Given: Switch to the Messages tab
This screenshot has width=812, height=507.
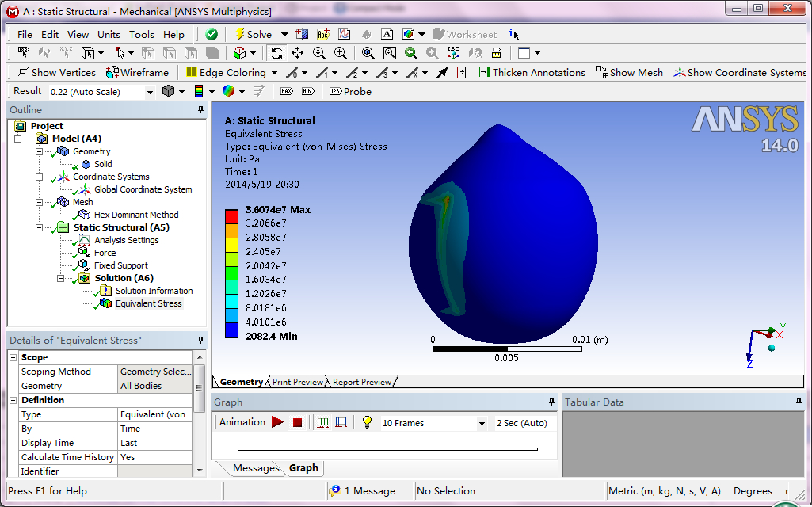Looking at the screenshot, I should [255, 468].
